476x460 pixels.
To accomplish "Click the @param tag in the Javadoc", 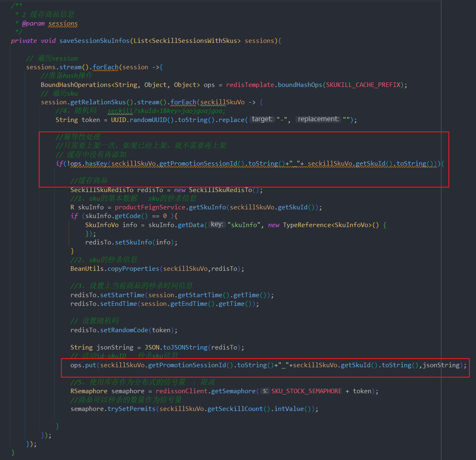I will point(33,23).
